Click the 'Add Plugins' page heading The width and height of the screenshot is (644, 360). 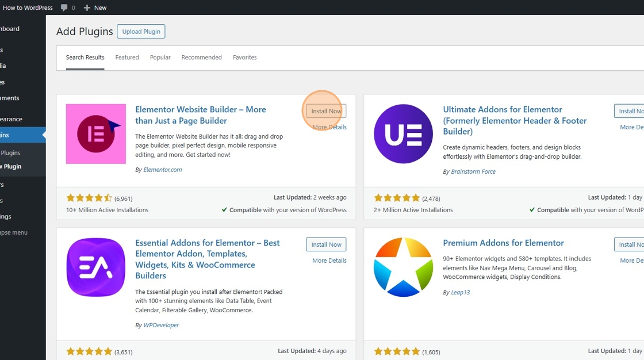click(x=85, y=32)
